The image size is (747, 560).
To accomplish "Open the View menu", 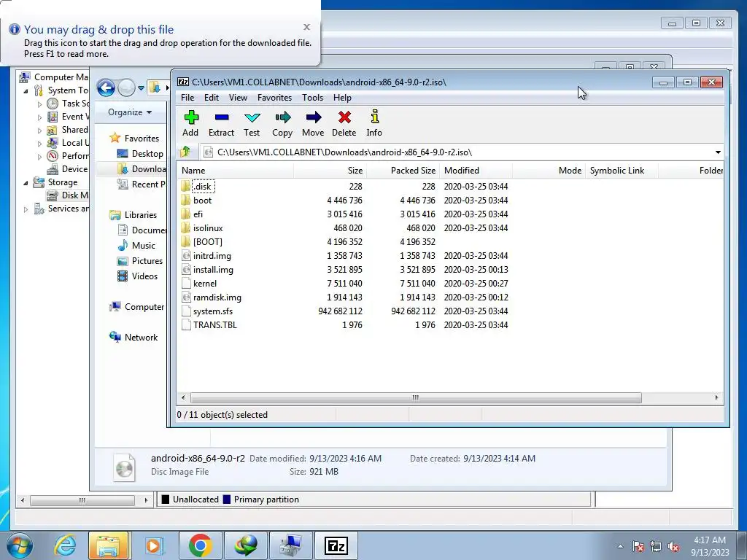I will [239, 98].
